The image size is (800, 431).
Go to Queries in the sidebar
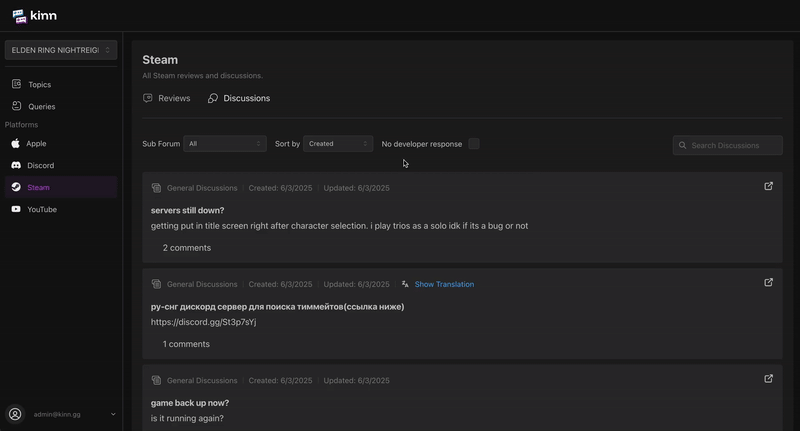tap(61, 106)
